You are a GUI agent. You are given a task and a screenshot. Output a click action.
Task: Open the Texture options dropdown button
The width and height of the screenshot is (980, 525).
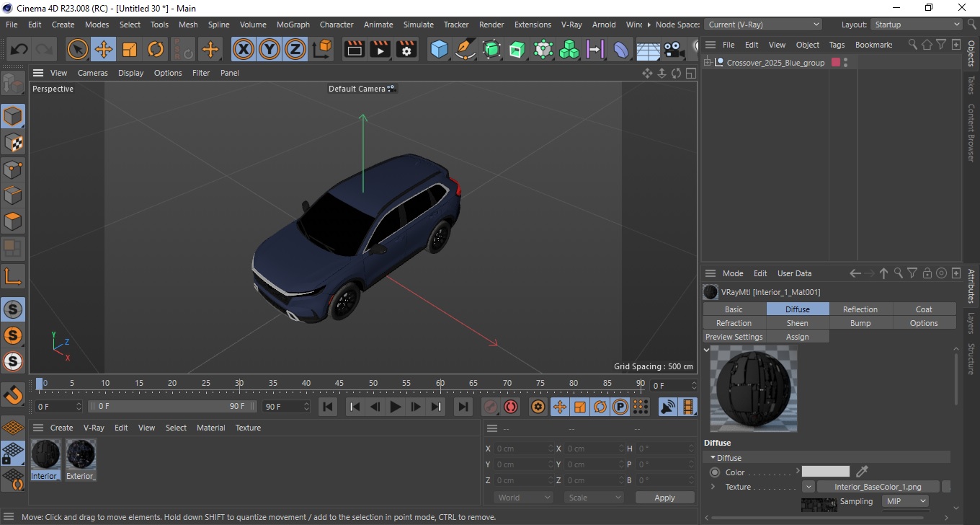[x=808, y=487]
